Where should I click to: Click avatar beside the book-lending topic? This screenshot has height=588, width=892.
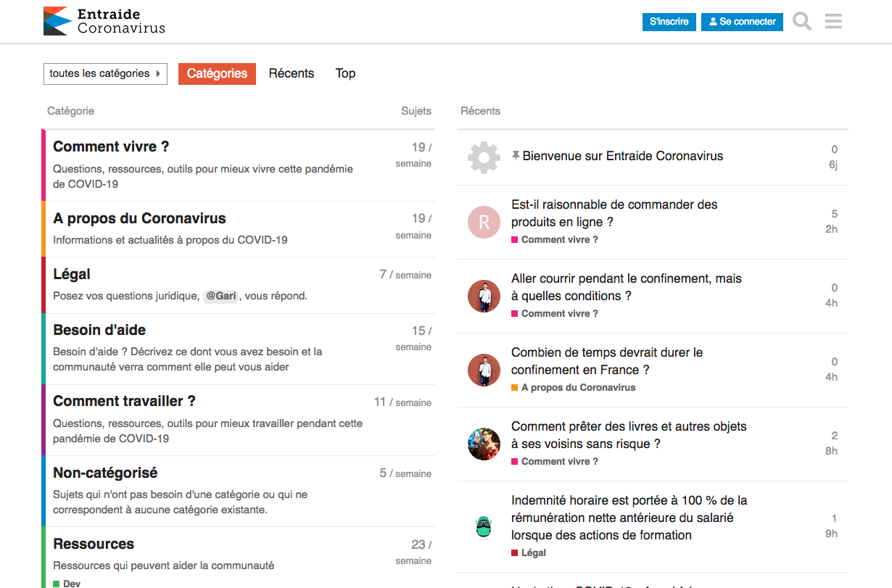click(x=484, y=444)
